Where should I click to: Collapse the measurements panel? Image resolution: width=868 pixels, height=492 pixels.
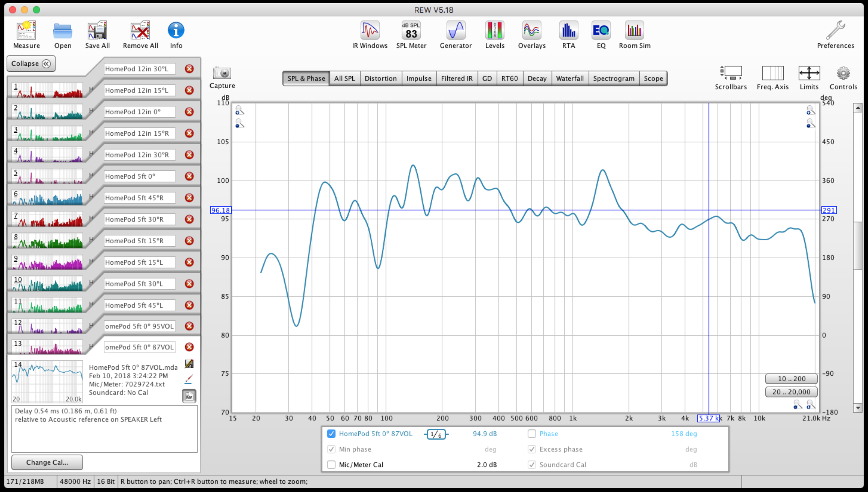[x=31, y=64]
